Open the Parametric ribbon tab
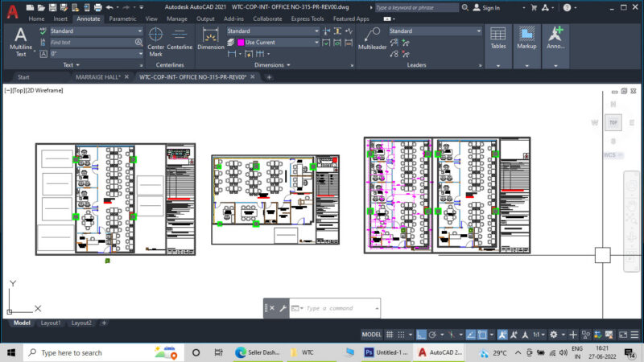 tap(122, 19)
